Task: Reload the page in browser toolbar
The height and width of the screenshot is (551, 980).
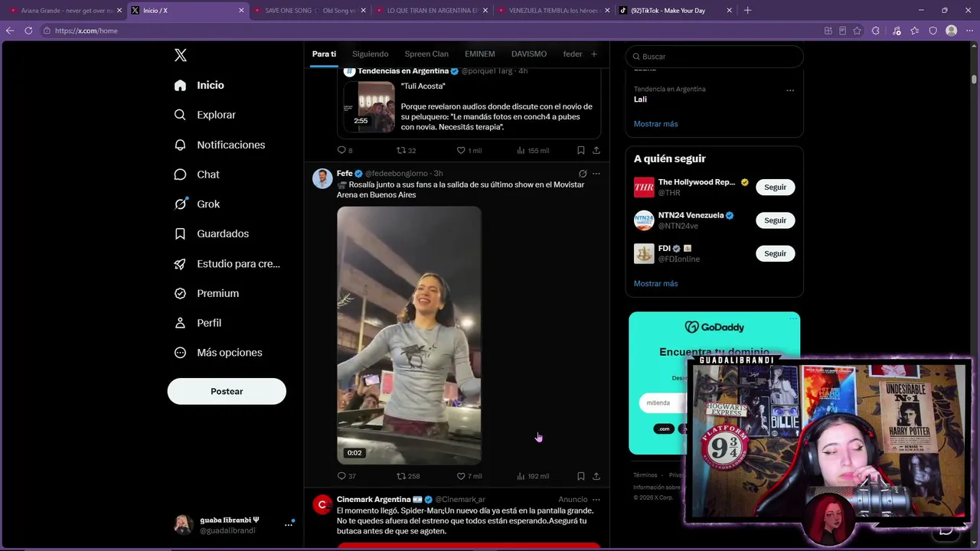Action: pos(28,31)
